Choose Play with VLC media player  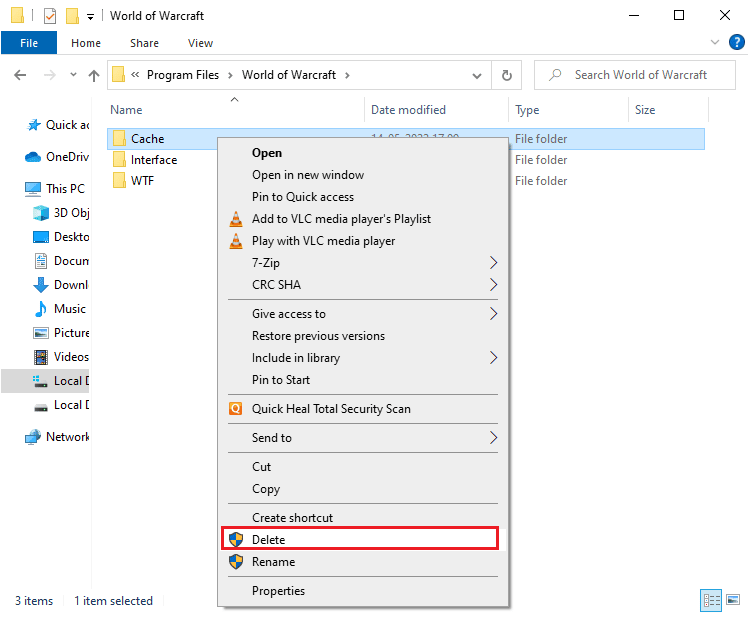[363, 241]
